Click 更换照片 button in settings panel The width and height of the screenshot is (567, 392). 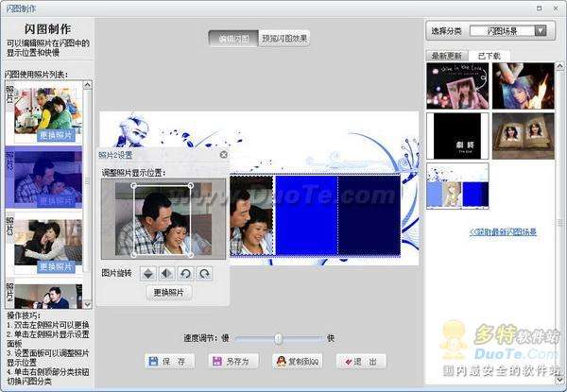pyautogui.click(x=169, y=292)
